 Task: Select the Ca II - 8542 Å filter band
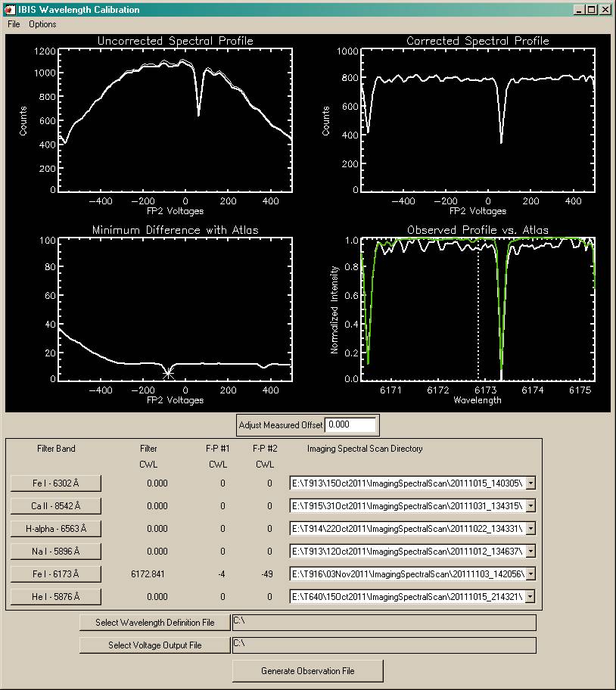[x=56, y=506]
